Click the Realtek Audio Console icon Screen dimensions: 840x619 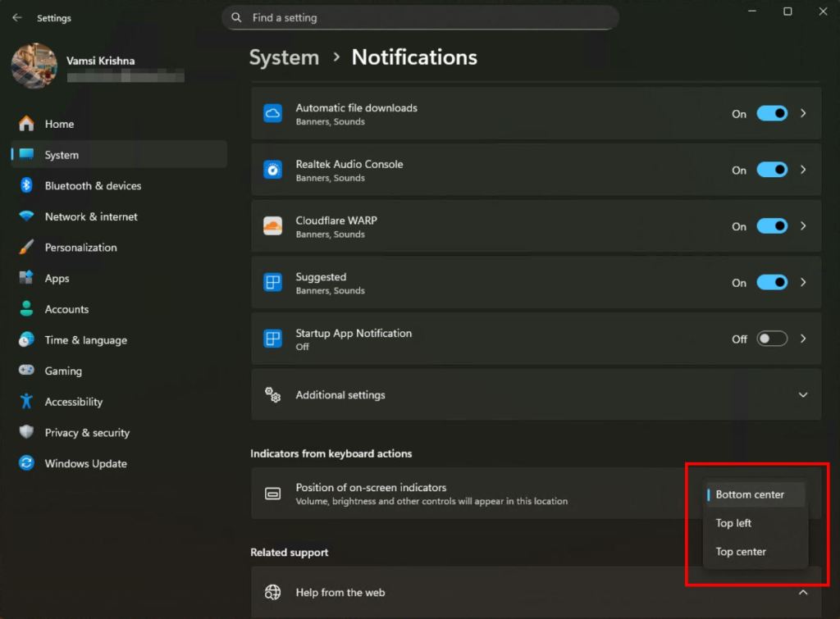[x=272, y=170]
